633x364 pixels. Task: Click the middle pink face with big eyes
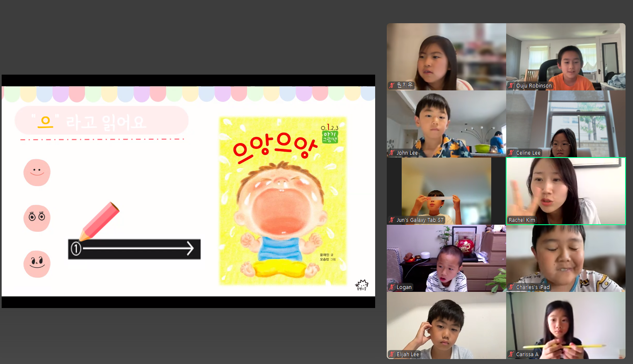(x=37, y=218)
